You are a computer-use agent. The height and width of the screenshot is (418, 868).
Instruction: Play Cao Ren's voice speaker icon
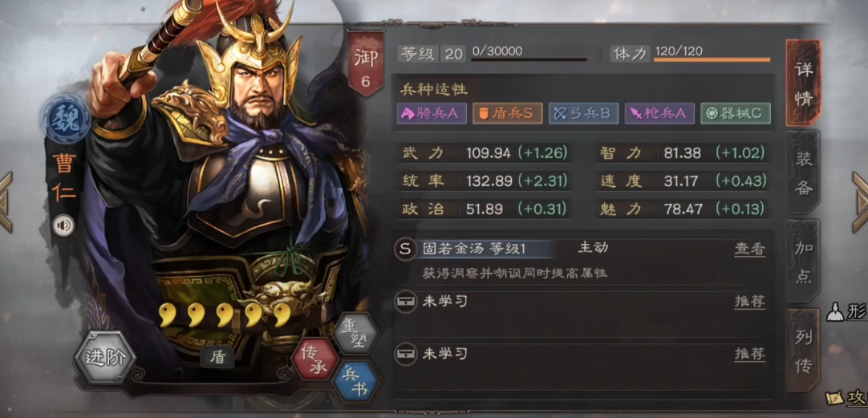click(63, 226)
